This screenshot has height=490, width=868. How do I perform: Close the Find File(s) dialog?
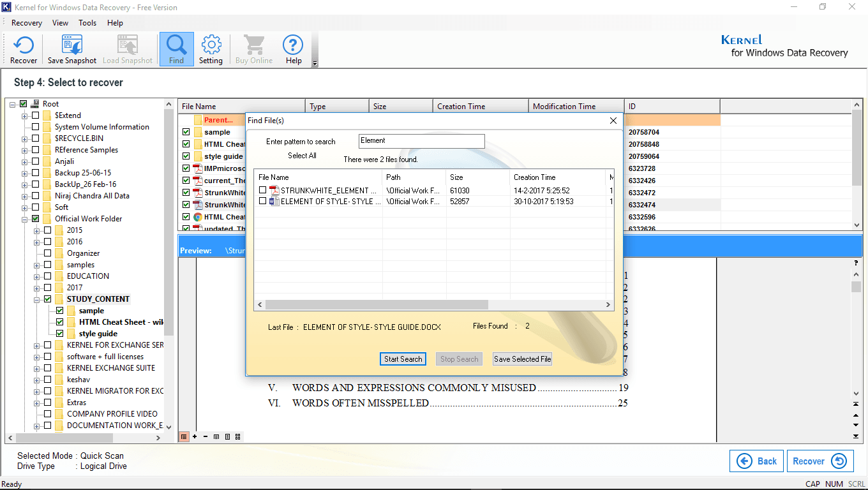coord(613,121)
